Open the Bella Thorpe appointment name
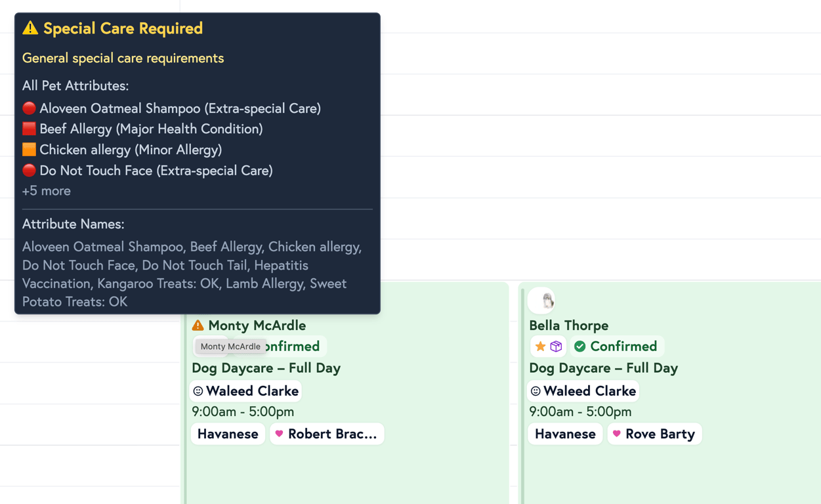Screen dimensions: 821x504 pos(568,325)
